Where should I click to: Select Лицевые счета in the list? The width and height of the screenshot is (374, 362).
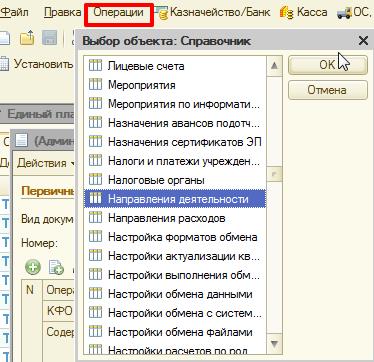coord(175,66)
